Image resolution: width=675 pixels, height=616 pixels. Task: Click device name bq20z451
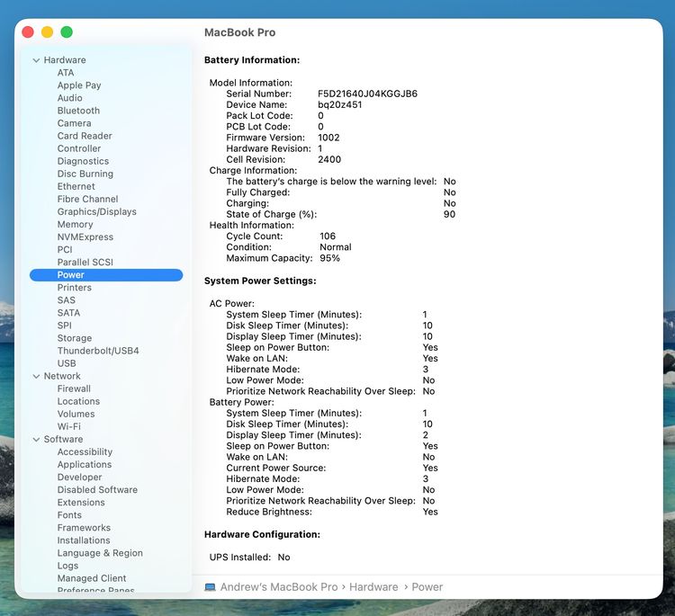point(339,105)
